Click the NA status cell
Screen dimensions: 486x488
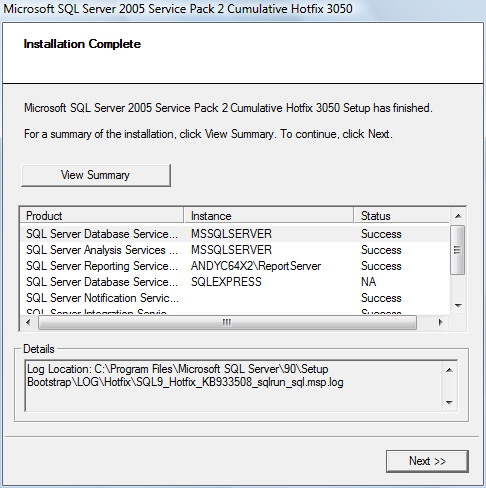tap(368, 282)
